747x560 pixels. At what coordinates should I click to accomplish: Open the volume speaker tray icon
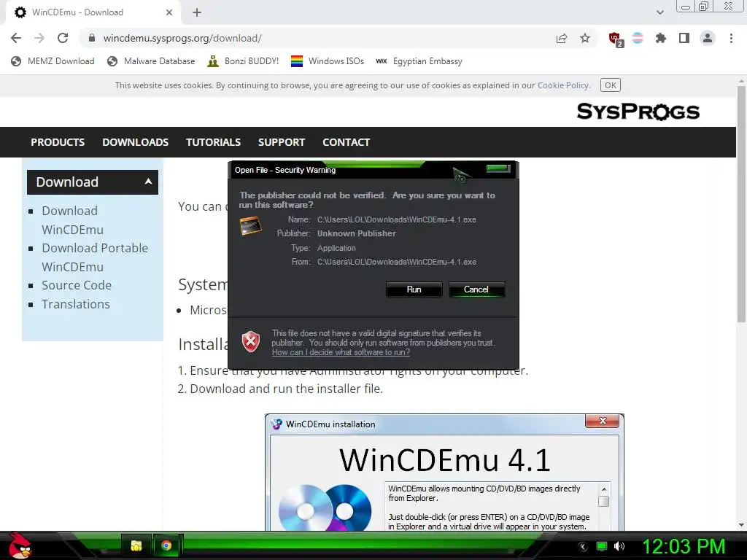(619, 546)
